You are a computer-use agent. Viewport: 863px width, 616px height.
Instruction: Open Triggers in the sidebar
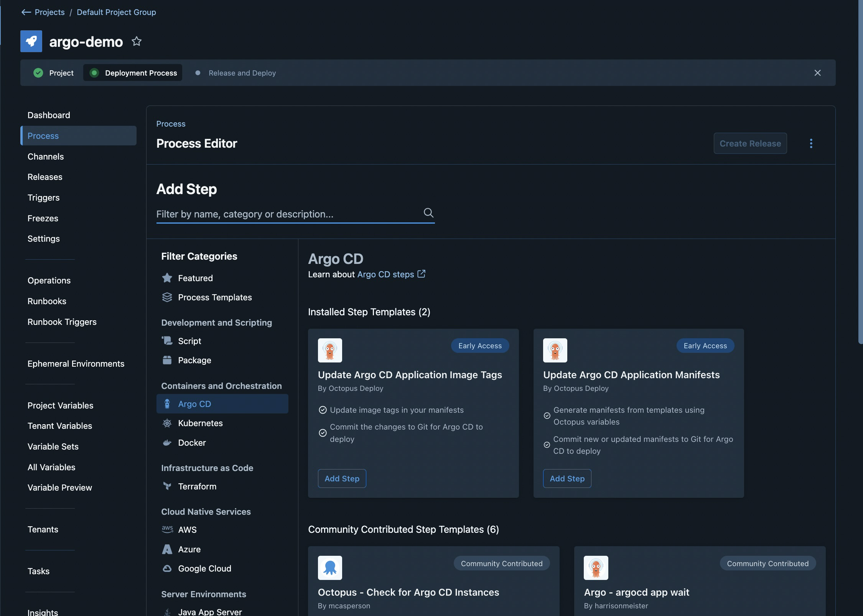[x=44, y=198]
